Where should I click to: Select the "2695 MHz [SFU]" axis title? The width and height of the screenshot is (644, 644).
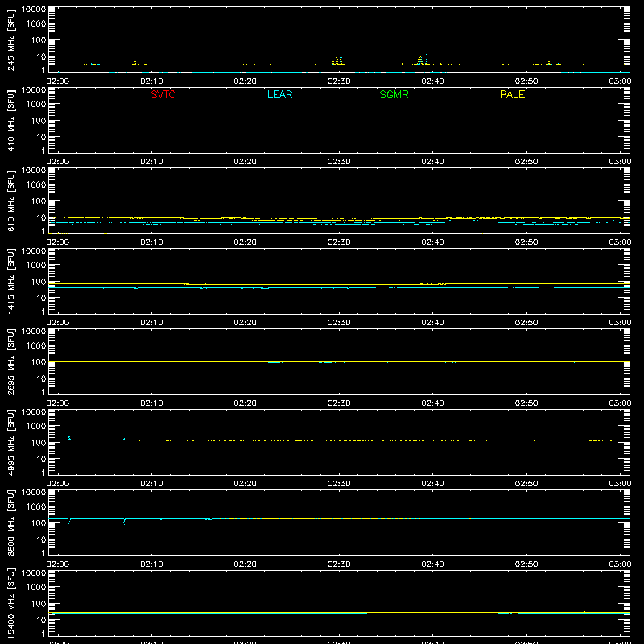tap(11, 361)
